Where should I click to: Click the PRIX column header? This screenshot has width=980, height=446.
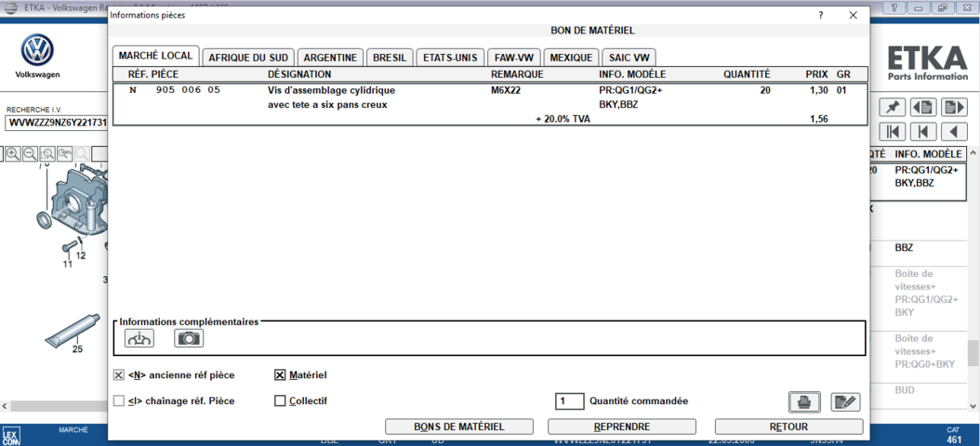[x=817, y=74]
